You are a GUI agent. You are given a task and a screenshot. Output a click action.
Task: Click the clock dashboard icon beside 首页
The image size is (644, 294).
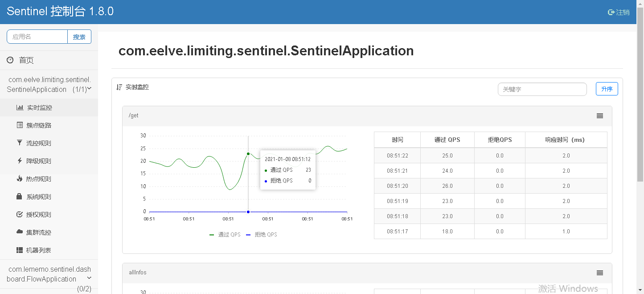coord(10,60)
